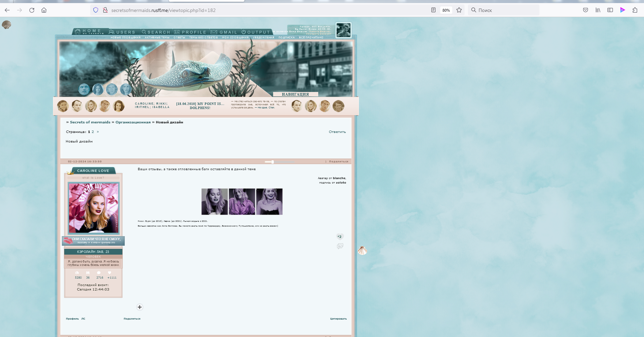Open the USERS menu tab
The height and width of the screenshot is (337, 644).
[122, 32]
